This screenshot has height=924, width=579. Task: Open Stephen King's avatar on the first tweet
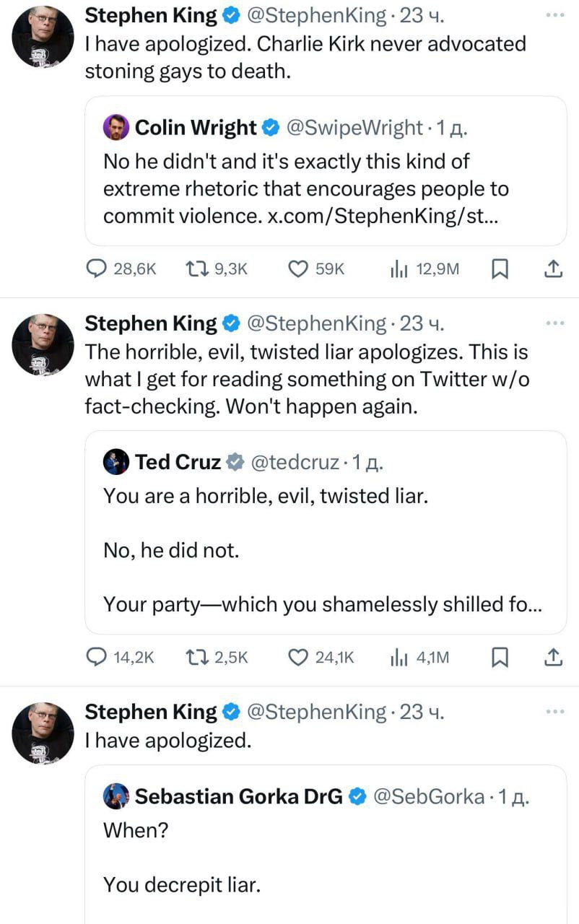pyautogui.click(x=43, y=36)
